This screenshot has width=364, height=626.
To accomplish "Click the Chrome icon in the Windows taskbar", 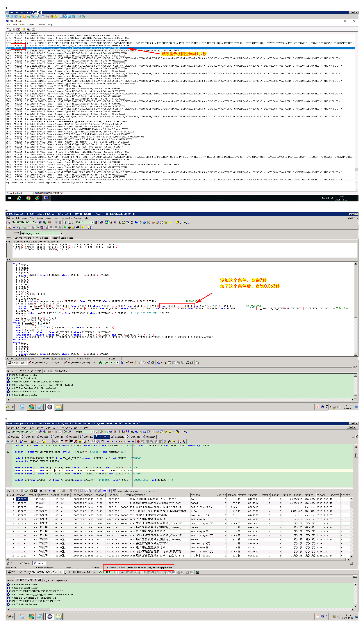I will [x=28, y=198].
